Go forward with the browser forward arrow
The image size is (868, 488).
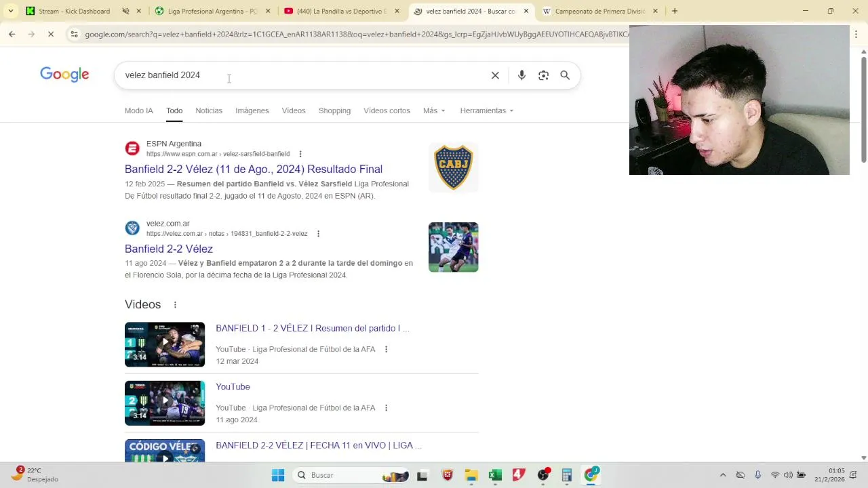pyautogui.click(x=31, y=34)
